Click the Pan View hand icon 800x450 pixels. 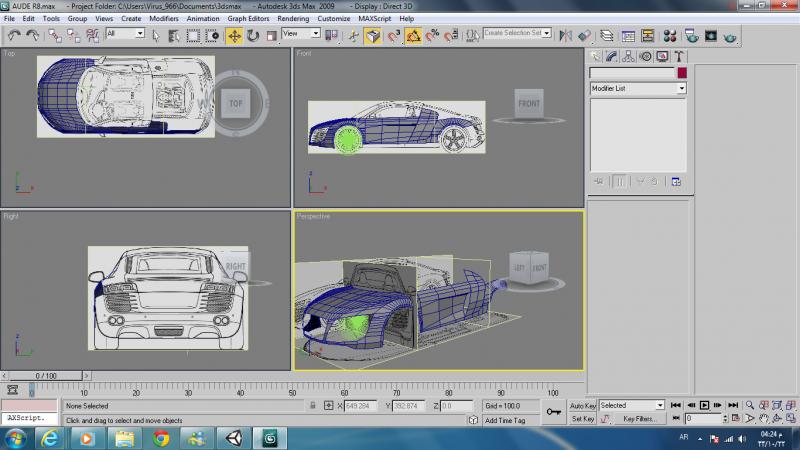[x=763, y=418]
